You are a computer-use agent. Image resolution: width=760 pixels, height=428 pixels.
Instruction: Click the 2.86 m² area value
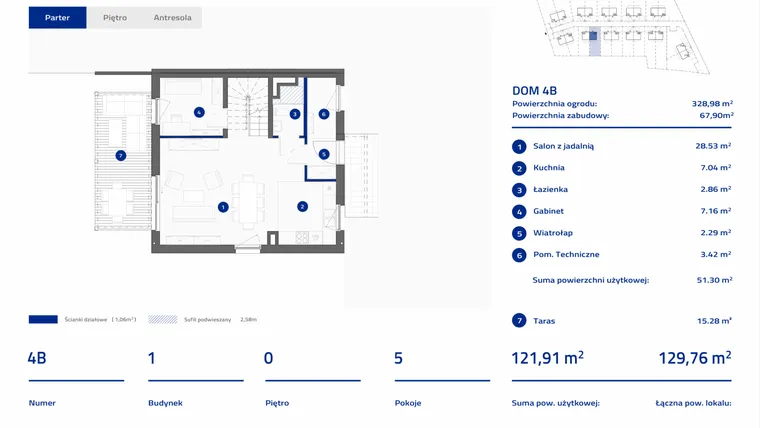[x=715, y=190]
